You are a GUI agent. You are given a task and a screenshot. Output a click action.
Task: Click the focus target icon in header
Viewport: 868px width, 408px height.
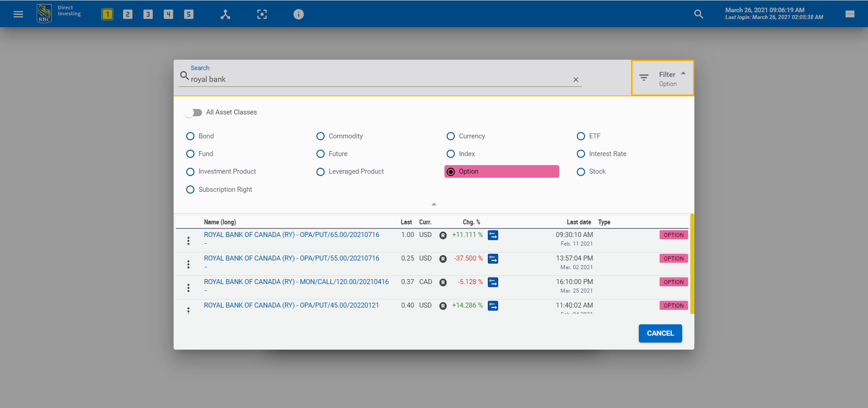pos(262,14)
